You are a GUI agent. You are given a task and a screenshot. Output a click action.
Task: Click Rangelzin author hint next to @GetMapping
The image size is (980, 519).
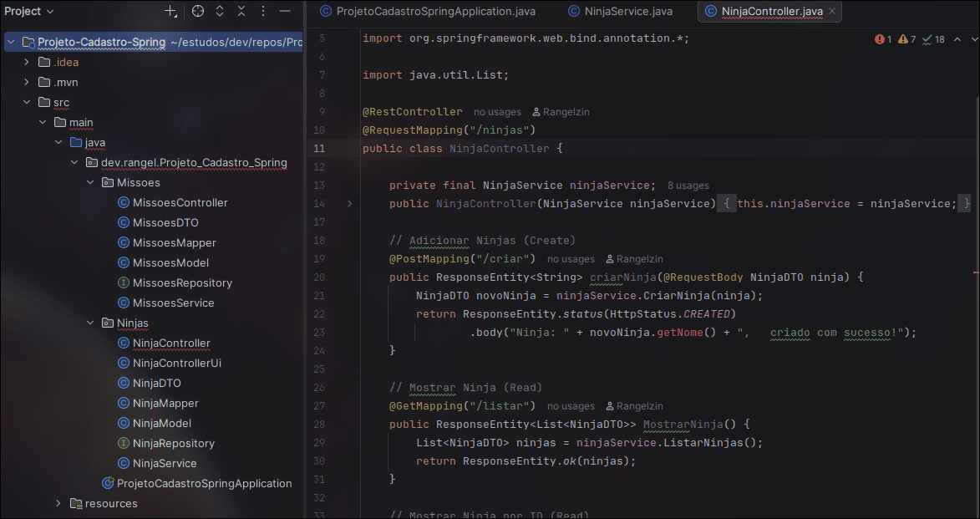634,406
